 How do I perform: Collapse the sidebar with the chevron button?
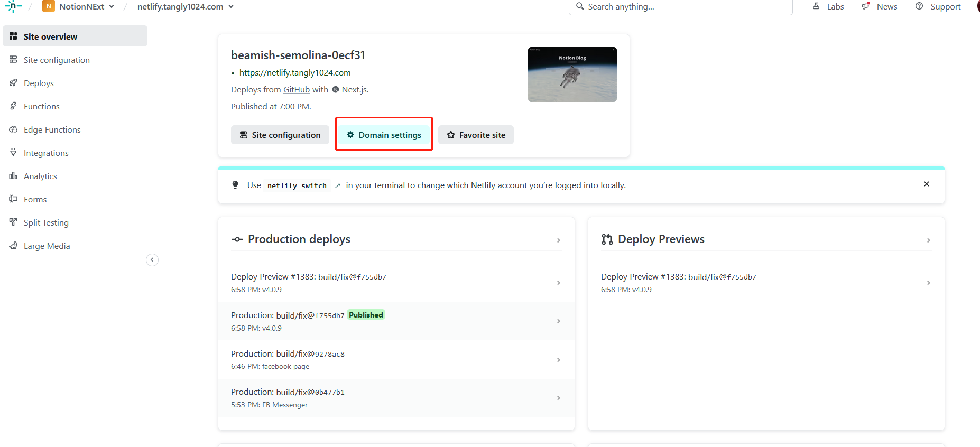[x=152, y=259]
